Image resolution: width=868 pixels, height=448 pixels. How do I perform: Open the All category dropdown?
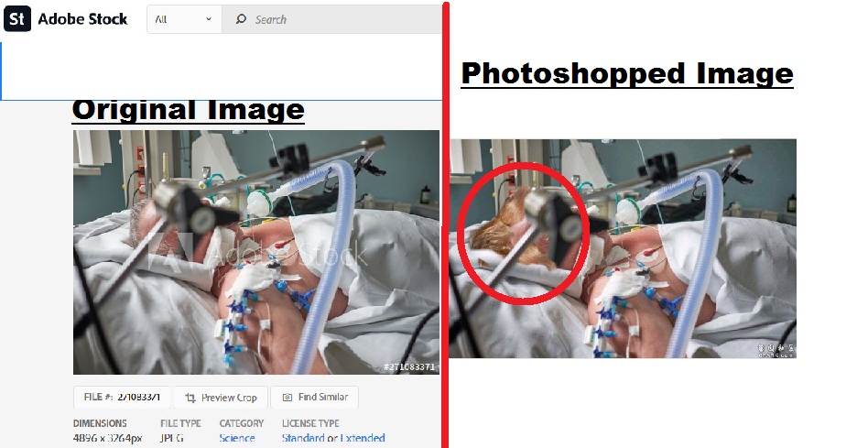tap(184, 19)
